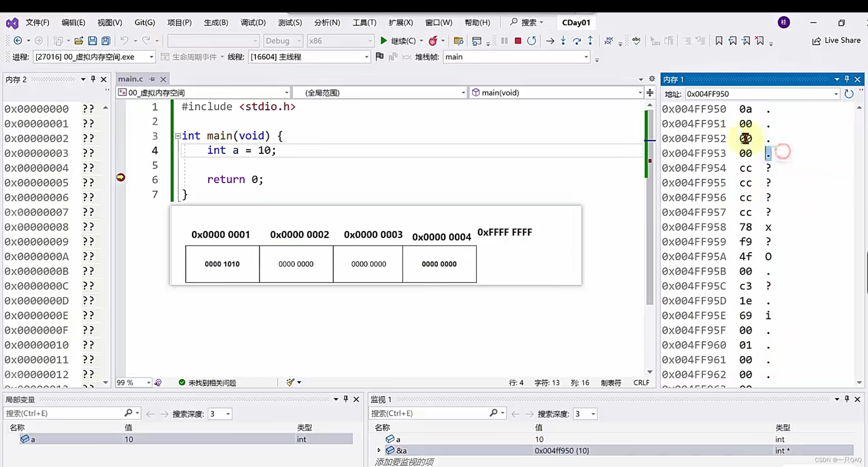868x467 pixels.
Task: Open the 调试(D) menu
Action: [x=253, y=22]
